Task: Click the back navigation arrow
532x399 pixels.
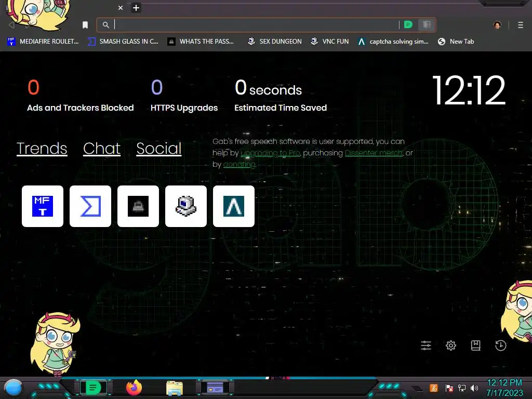Action: [x=11, y=25]
